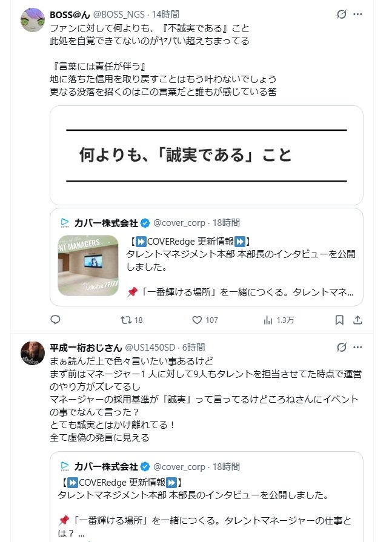Open more options on 平成一桁おじさん's post

358,347
